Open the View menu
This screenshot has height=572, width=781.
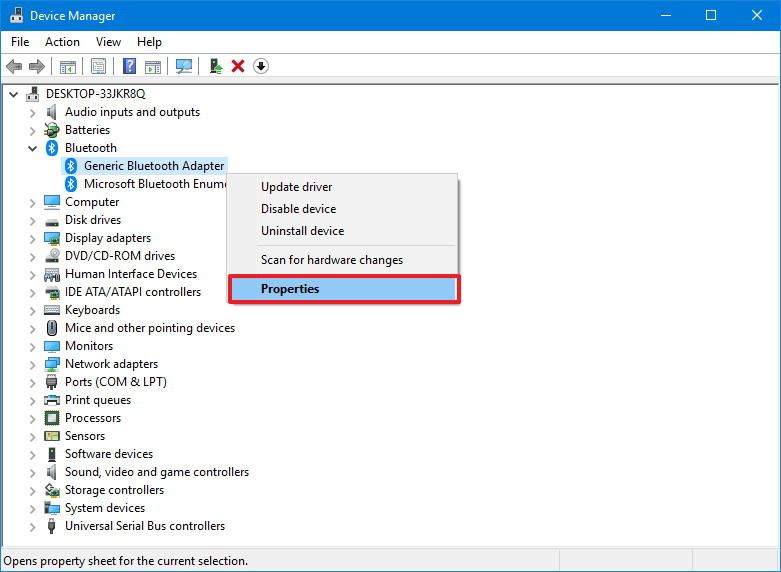coord(108,42)
